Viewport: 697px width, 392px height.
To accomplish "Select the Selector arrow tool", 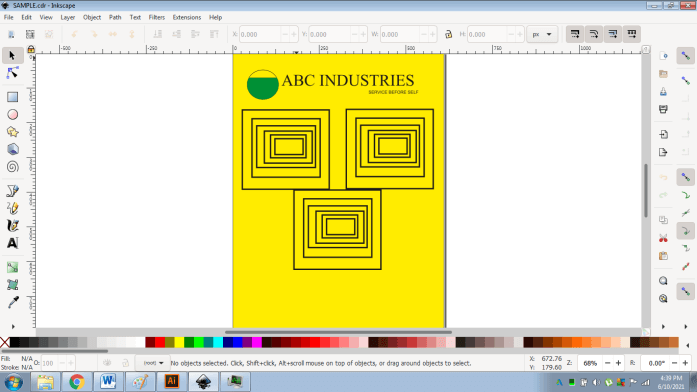I will coord(12,56).
